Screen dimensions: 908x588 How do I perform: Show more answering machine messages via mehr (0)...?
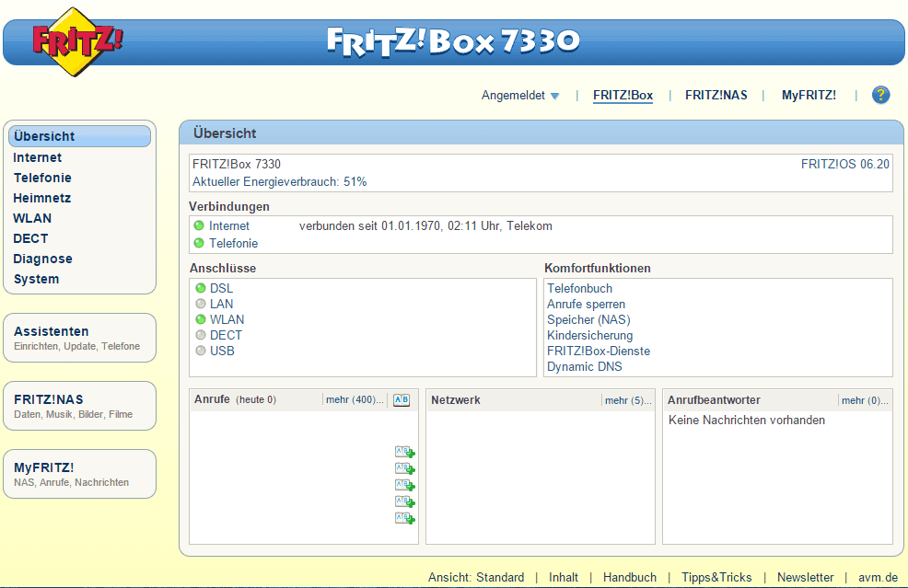(865, 400)
